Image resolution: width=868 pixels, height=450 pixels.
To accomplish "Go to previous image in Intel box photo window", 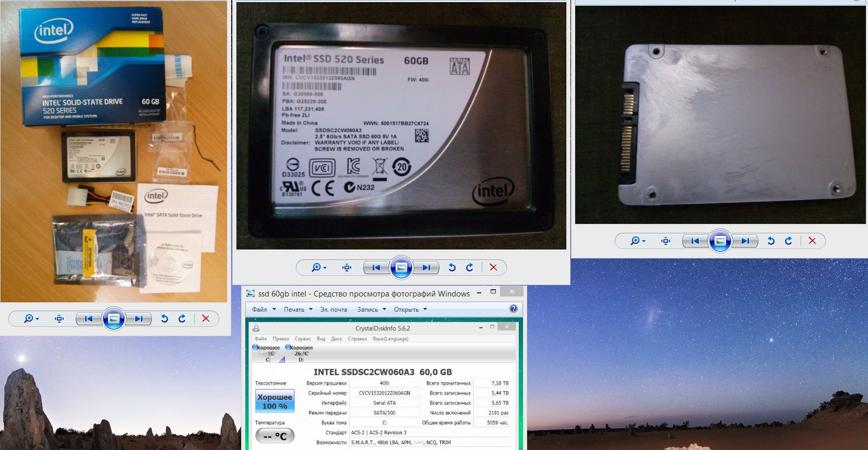I will click(x=89, y=318).
